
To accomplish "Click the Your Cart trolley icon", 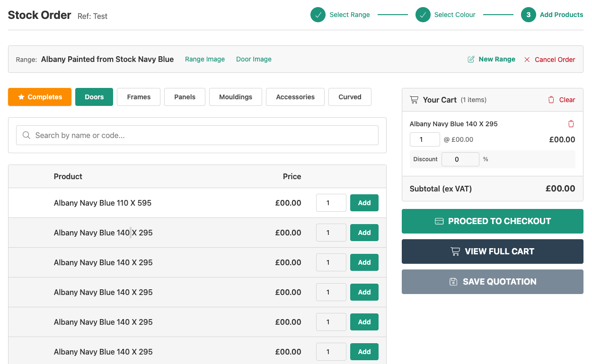I will tap(414, 100).
